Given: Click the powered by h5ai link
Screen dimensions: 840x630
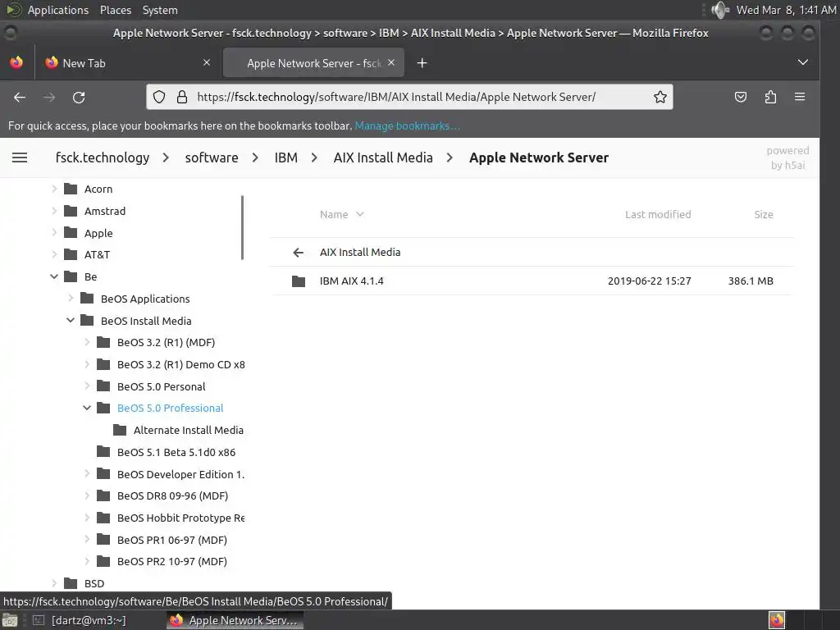Looking at the screenshot, I should (x=787, y=157).
